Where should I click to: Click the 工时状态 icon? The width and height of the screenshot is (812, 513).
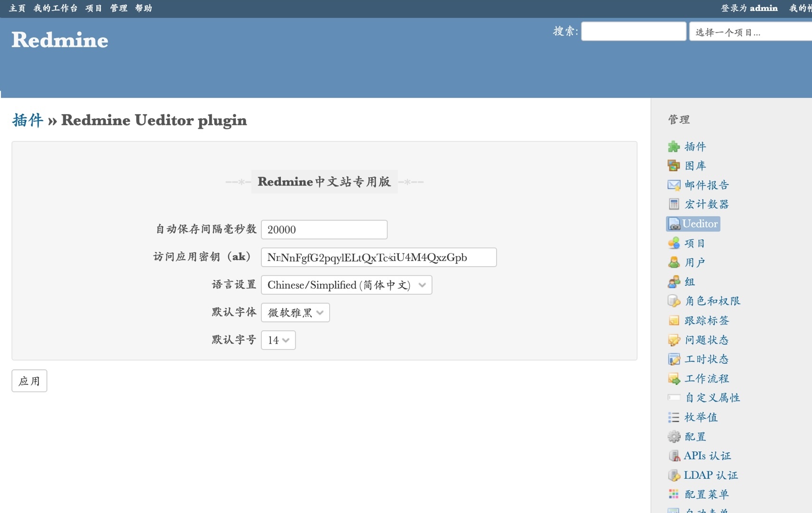674,359
